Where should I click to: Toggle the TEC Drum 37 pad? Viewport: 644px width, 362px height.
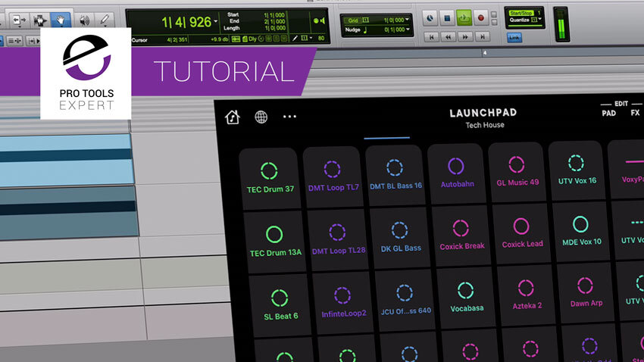[x=270, y=178]
